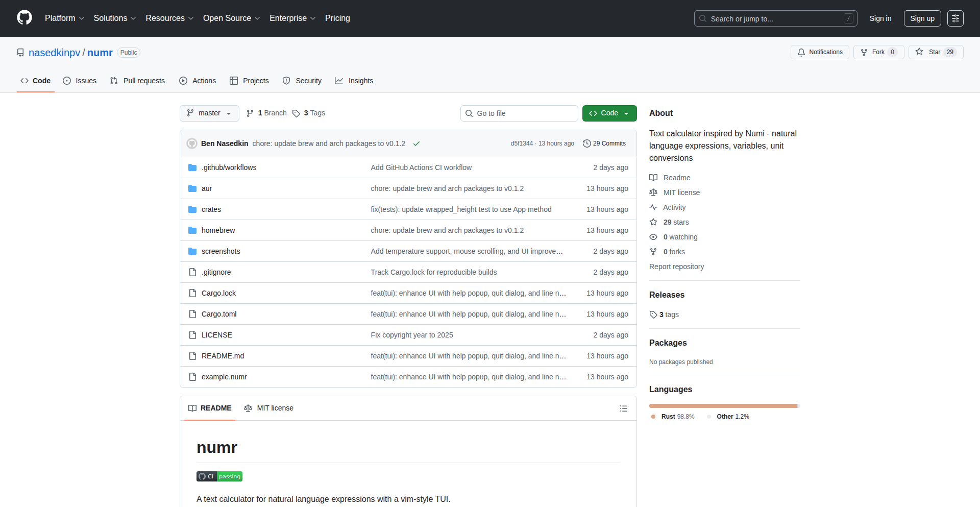Click the CI passing badge

click(x=219, y=476)
